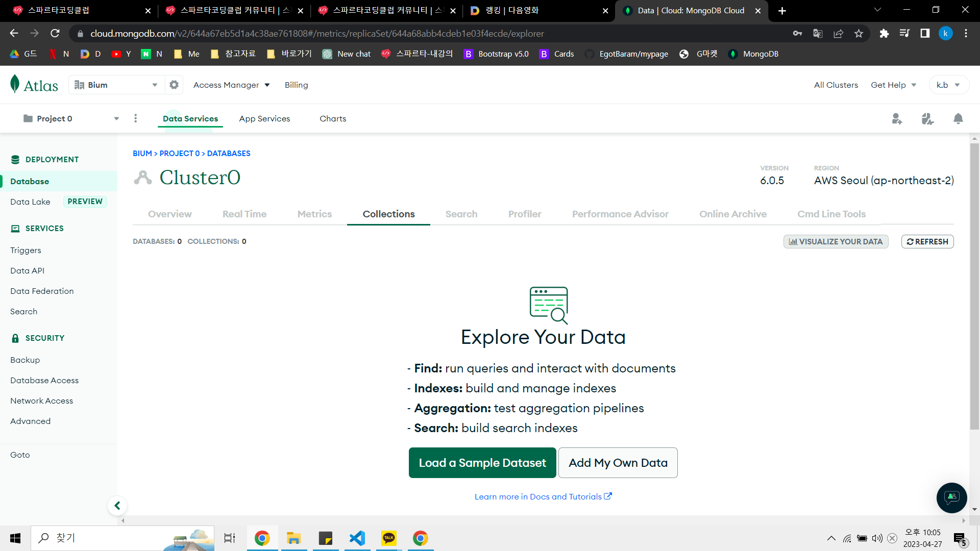Select the Metrics tab

(x=314, y=214)
